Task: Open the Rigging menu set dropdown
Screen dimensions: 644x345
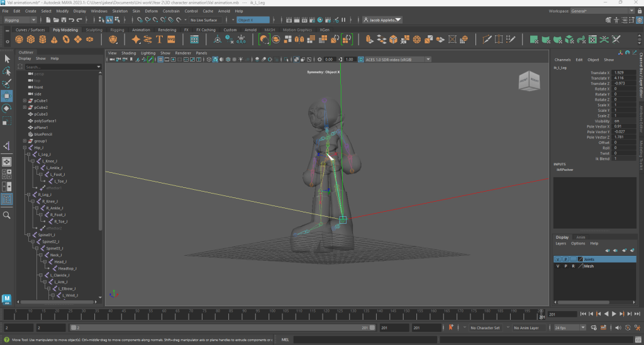Action: click(20, 19)
